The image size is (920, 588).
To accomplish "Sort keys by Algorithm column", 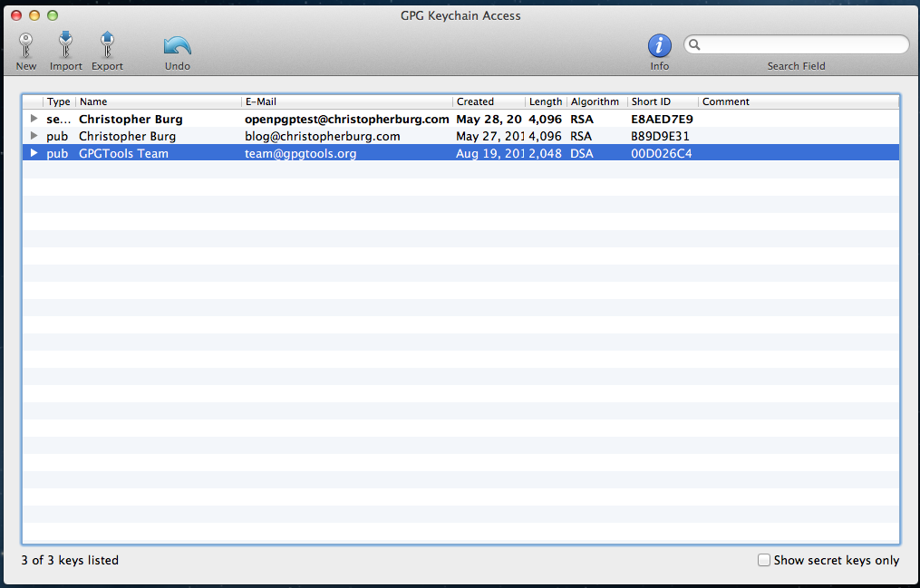I will pyautogui.click(x=596, y=101).
